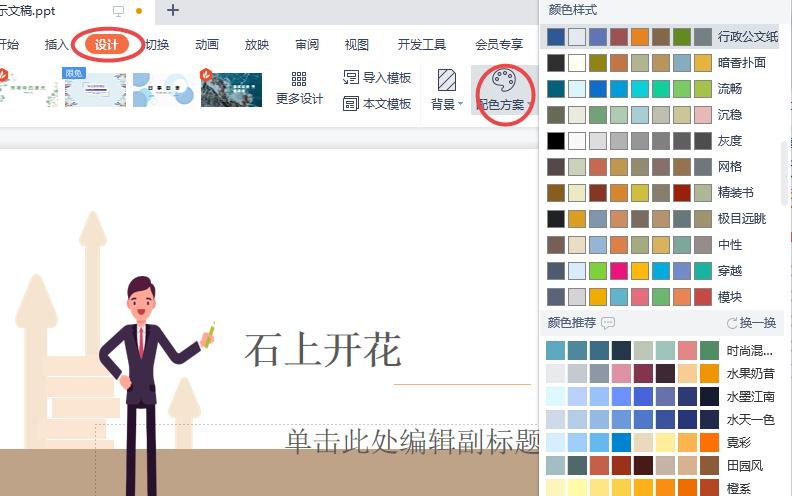This screenshot has width=792, height=496.
Task: Pick the 水墨江南 recommended palette
Action: pyautogui.click(x=660, y=397)
